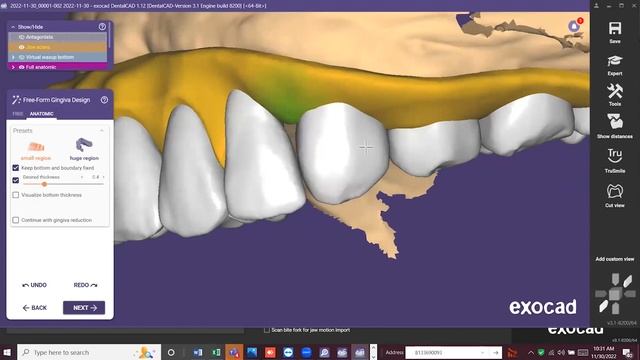The height and width of the screenshot is (360, 640).
Task: Open Microsoft Teams from the taskbar
Action: tap(234, 352)
